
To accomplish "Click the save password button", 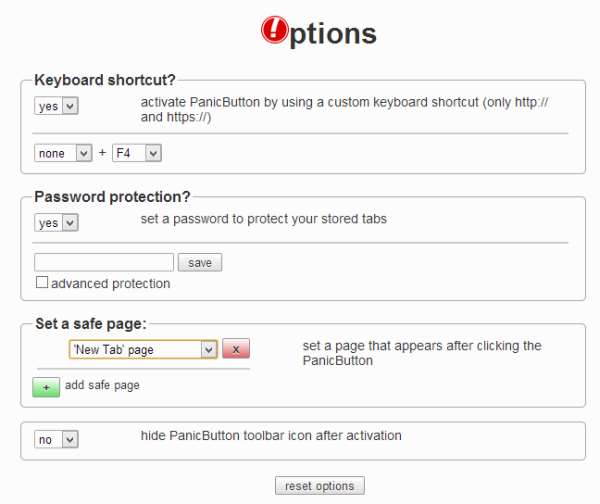I will tap(200, 263).
